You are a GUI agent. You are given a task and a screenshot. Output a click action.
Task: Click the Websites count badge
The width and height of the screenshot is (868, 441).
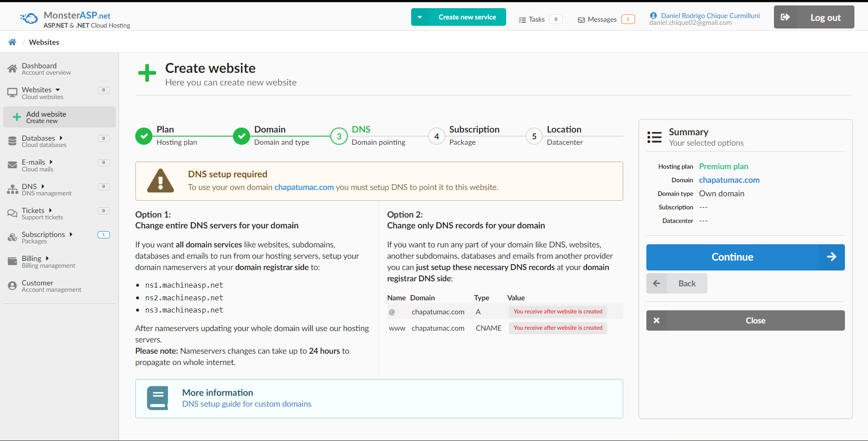coord(104,90)
